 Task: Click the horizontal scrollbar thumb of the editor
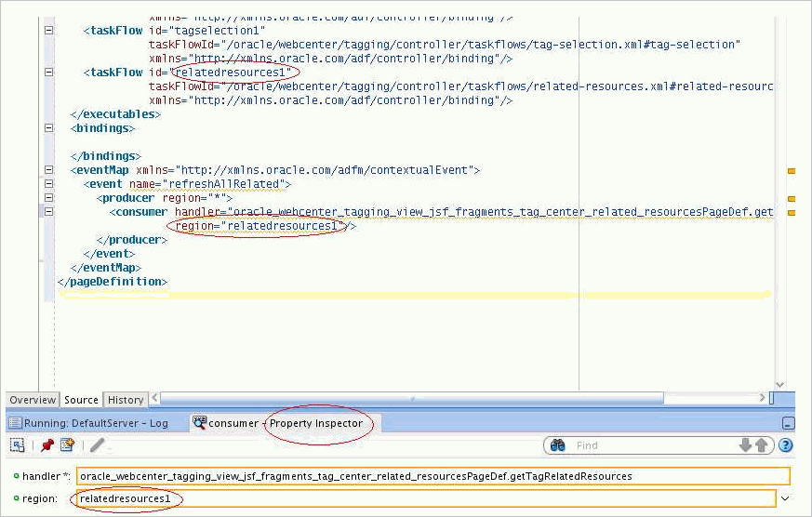(412, 398)
